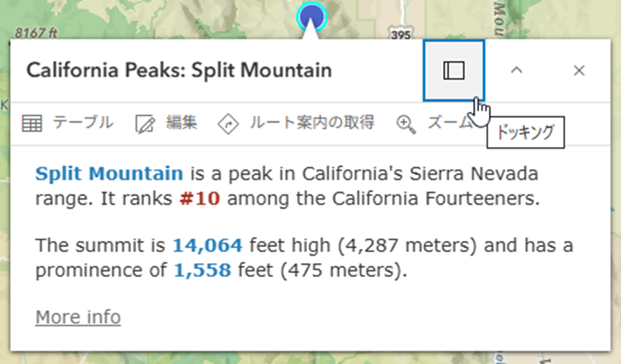621x364 pixels.
Task: Click the table grid icon
Action: (x=32, y=124)
